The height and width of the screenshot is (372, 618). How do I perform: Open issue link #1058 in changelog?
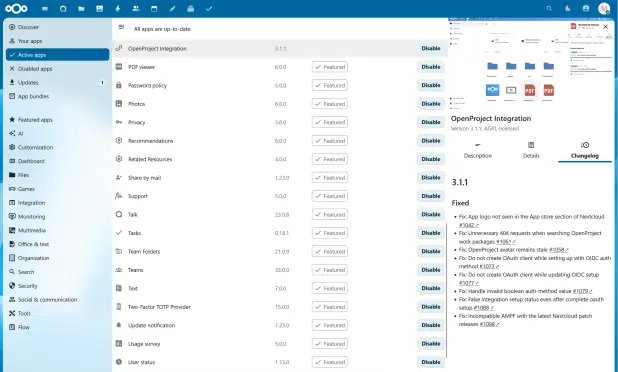[558, 250]
